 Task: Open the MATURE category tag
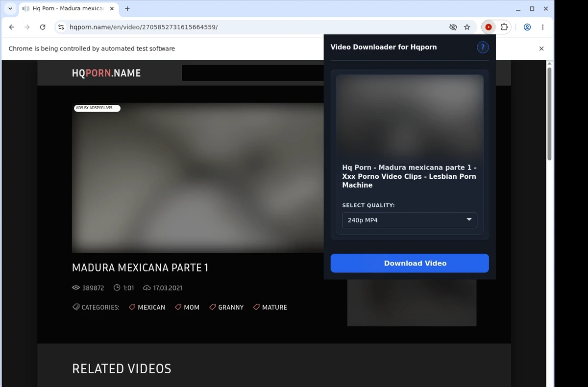coord(270,307)
